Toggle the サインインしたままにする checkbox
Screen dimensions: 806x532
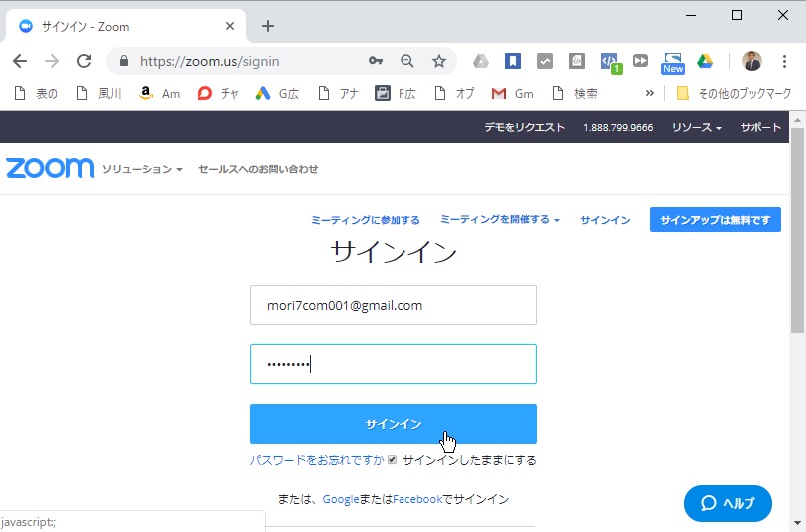392,459
